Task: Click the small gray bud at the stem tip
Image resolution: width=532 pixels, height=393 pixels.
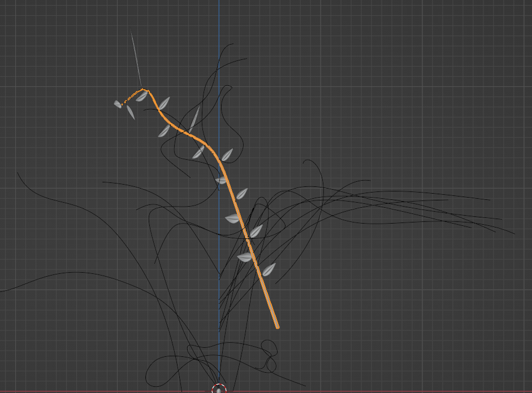Action: pyautogui.click(x=118, y=104)
